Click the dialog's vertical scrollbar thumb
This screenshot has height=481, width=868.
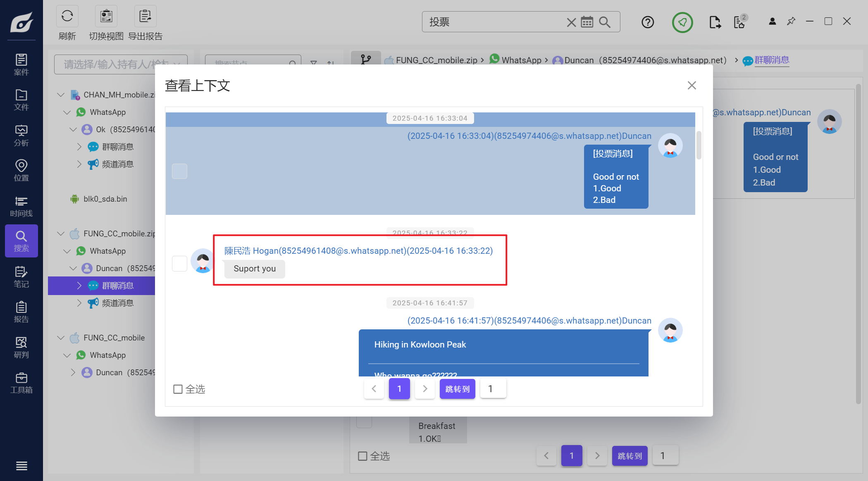tap(699, 145)
